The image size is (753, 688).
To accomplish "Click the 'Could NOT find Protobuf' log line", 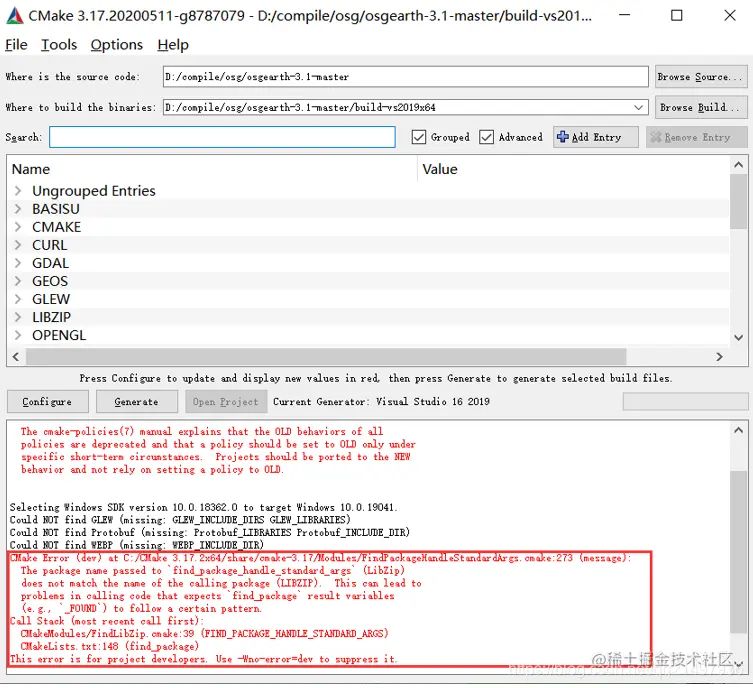I will (210, 532).
